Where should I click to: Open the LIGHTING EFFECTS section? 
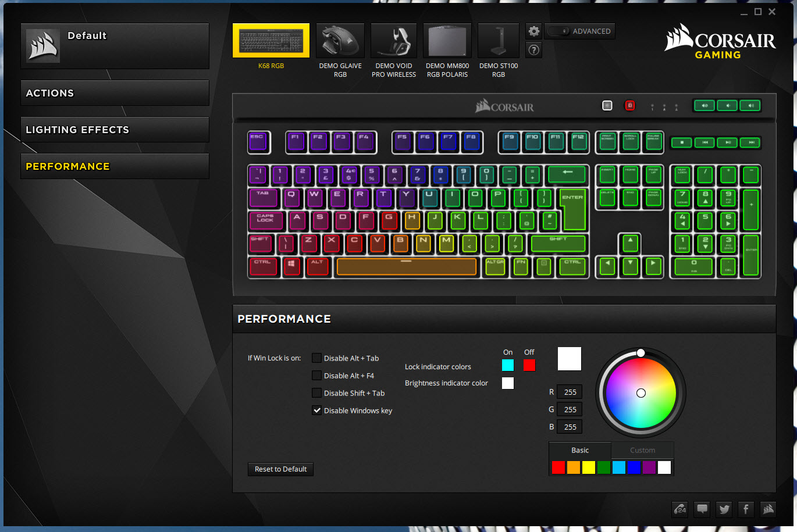click(x=115, y=130)
